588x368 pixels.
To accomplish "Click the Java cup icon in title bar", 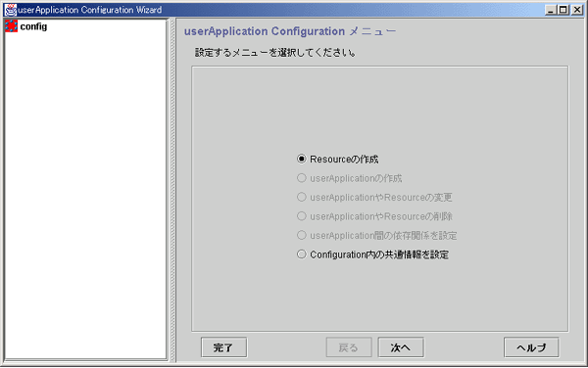I will (x=11, y=10).
